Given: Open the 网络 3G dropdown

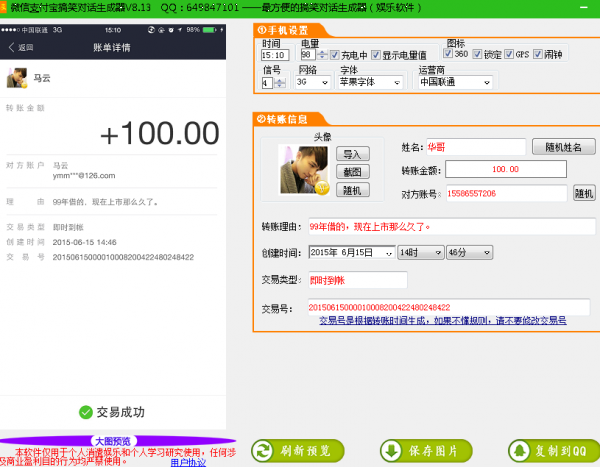Looking at the screenshot, I should pyautogui.click(x=312, y=82).
